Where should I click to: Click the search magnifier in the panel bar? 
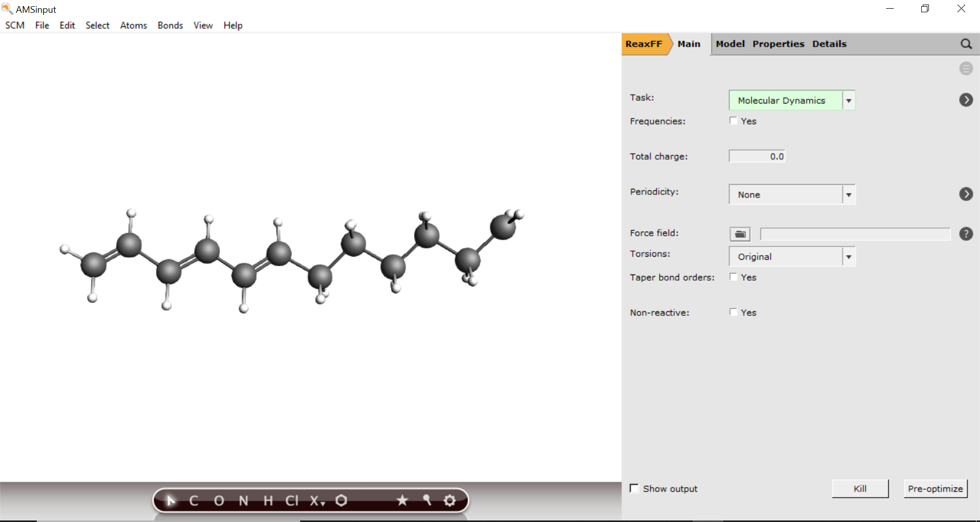click(966, 44)
